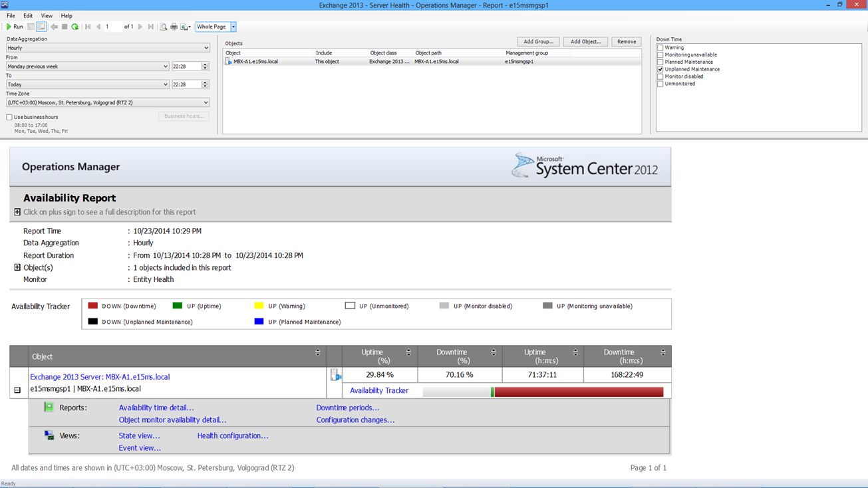Open the find-in-report magnifier tool
868x488 pixels.
pos(164,27)
